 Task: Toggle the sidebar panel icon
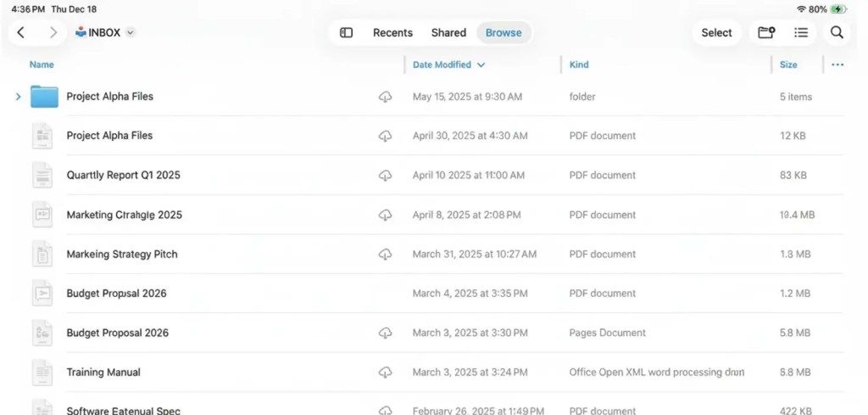click(346, 33)
